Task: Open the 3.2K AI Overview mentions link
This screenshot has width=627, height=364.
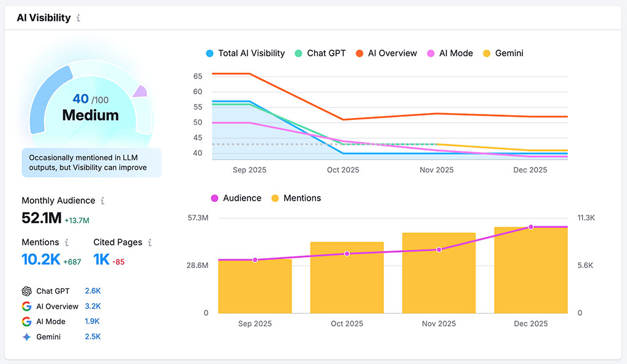Action: coord(92,306)
